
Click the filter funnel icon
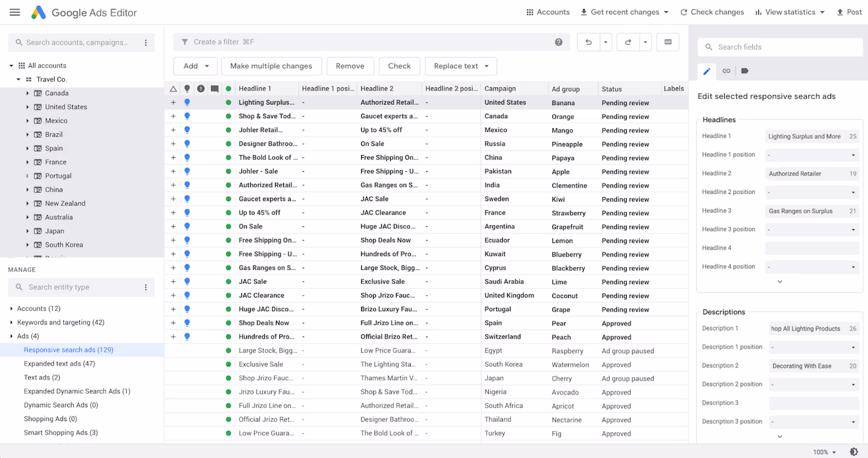[x=184, y=42]
